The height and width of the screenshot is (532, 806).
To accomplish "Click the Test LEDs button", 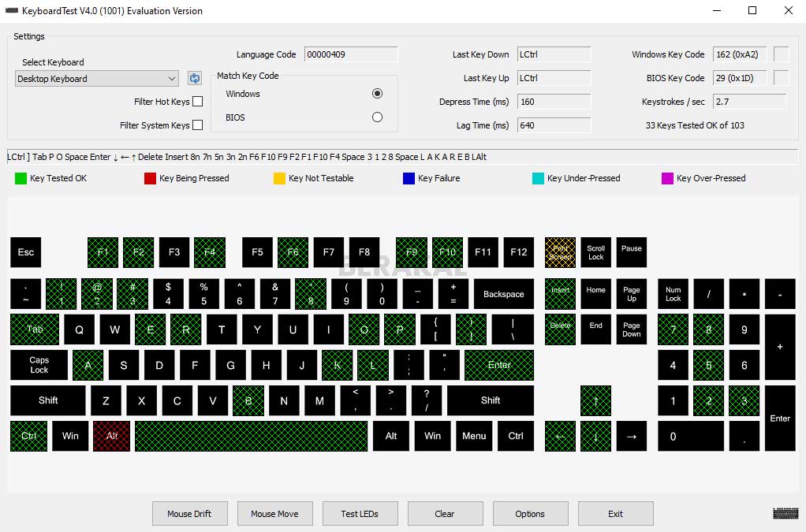I will pos(360,513).
